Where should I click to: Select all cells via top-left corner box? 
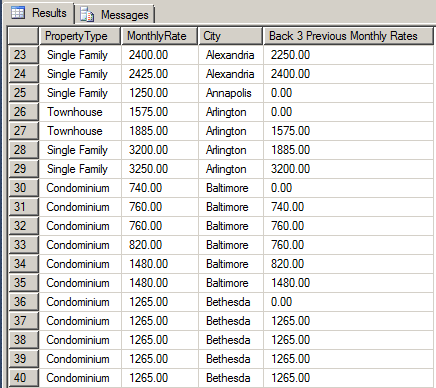(x=23, y=36)
